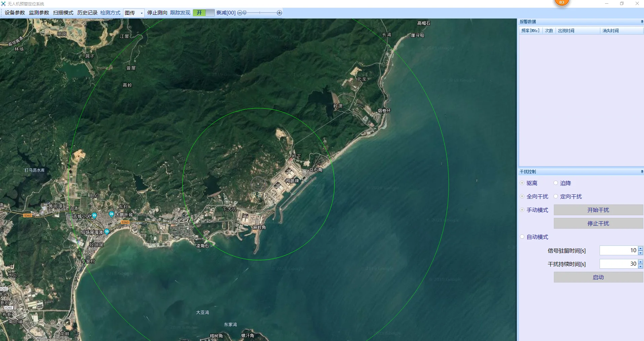644x341 pixels.
Task: Click the 麻岭角 label on the map
Action: pos(259,227)
